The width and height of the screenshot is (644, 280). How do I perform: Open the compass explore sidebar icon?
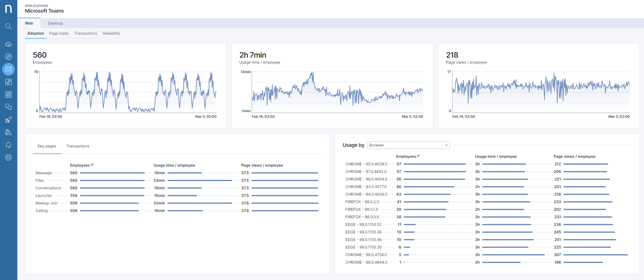(x=8, y=57)
